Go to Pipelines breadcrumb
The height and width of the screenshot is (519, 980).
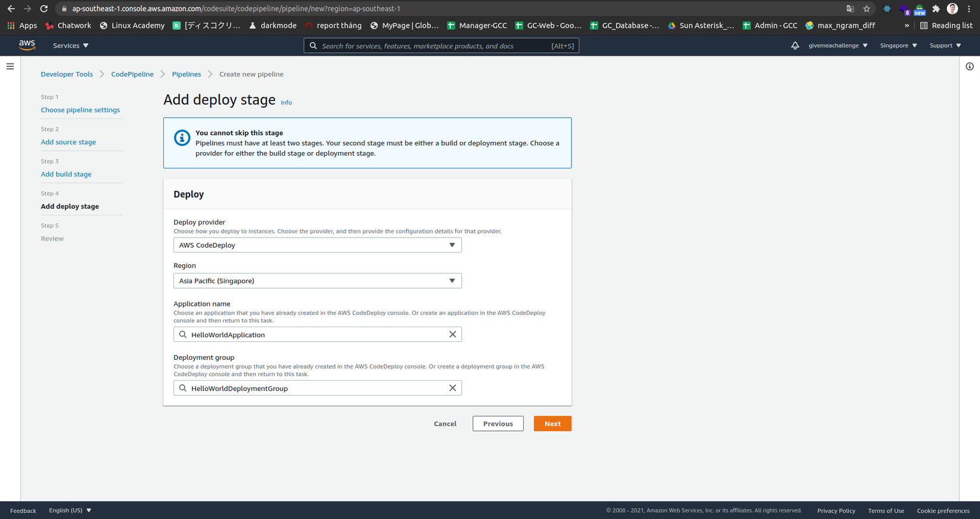point(186,74)
